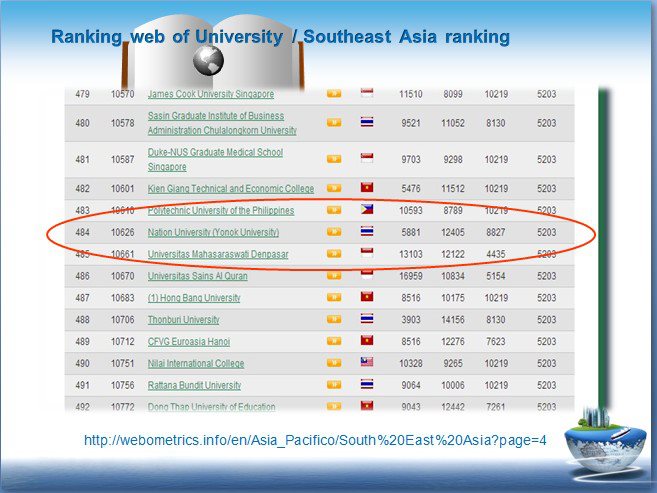
Task: Select value 16959 in Universitas Sains Al Quran row
Action: 411,276
